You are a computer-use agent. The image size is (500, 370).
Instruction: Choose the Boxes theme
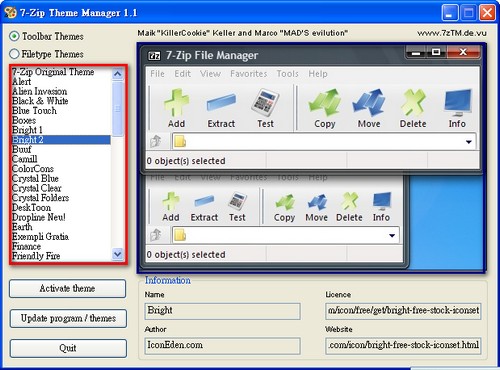tap(61, 120)
